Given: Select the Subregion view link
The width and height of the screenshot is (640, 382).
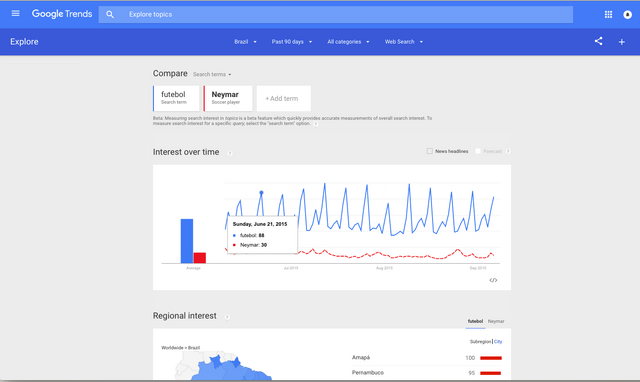Looking at the screenshot, I should [480, 342].
